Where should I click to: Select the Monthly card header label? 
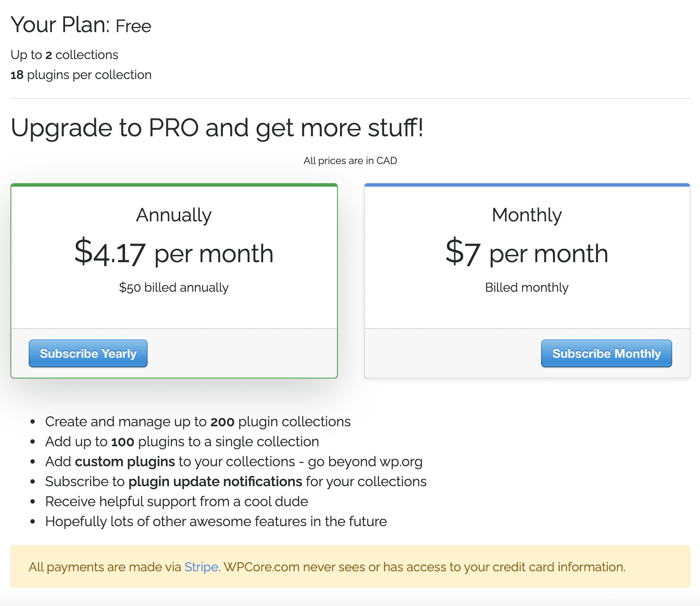pyautogui.click(x=527, y=214)
